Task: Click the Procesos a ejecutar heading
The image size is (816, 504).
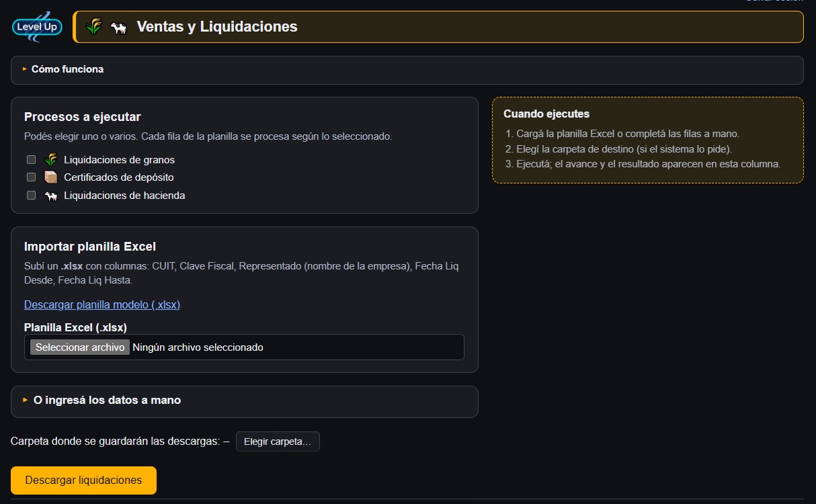Action: point(83,117)
